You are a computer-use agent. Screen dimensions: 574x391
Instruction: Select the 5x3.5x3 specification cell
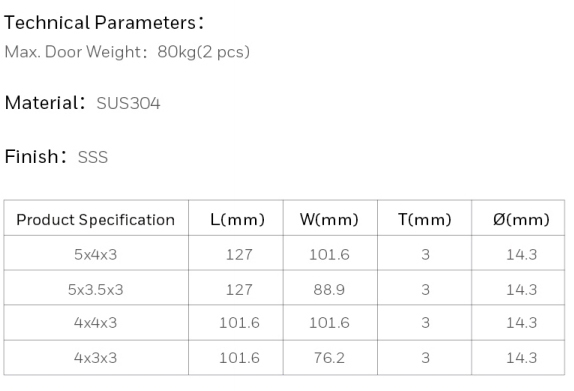click(96, 290)
